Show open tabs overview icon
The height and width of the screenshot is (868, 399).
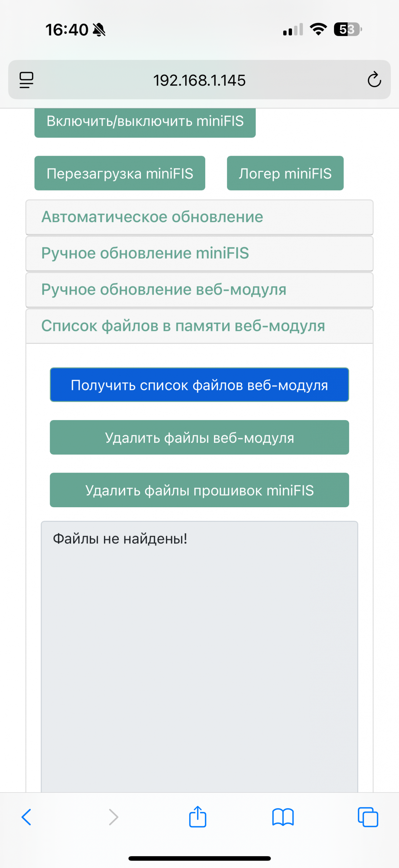tap(368, 817)
